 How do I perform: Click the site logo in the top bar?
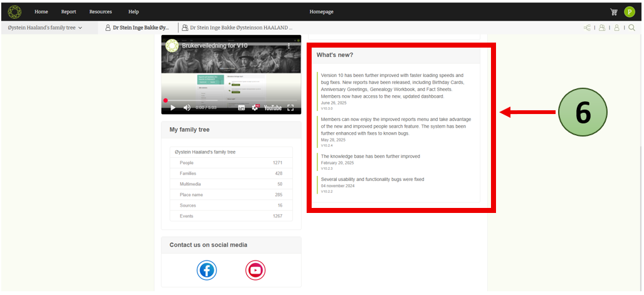[x=14, y=12]
